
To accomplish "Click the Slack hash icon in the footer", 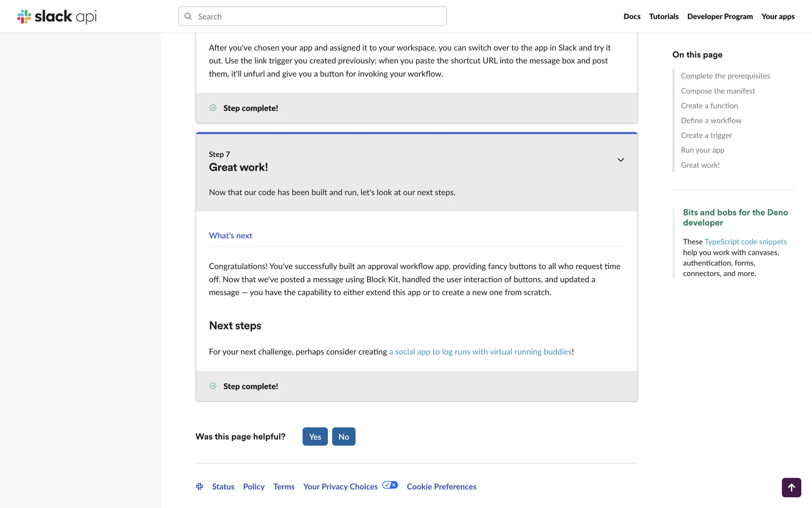I will 200,486.
